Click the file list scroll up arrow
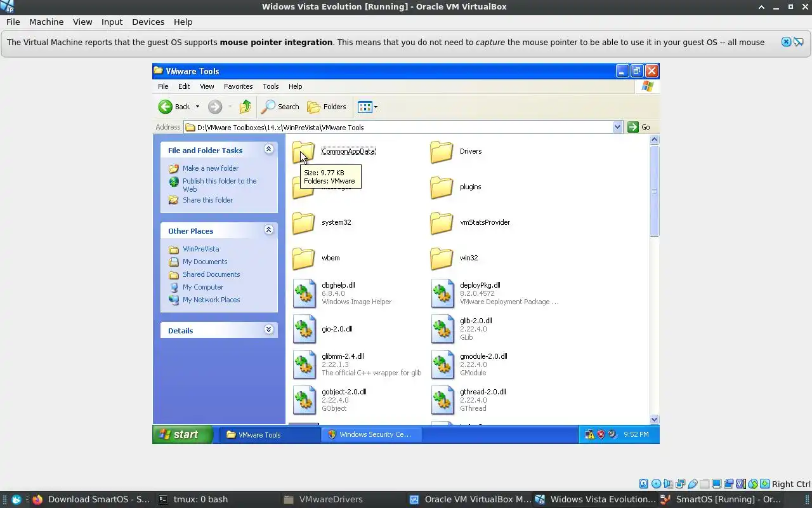 (655, 140)
